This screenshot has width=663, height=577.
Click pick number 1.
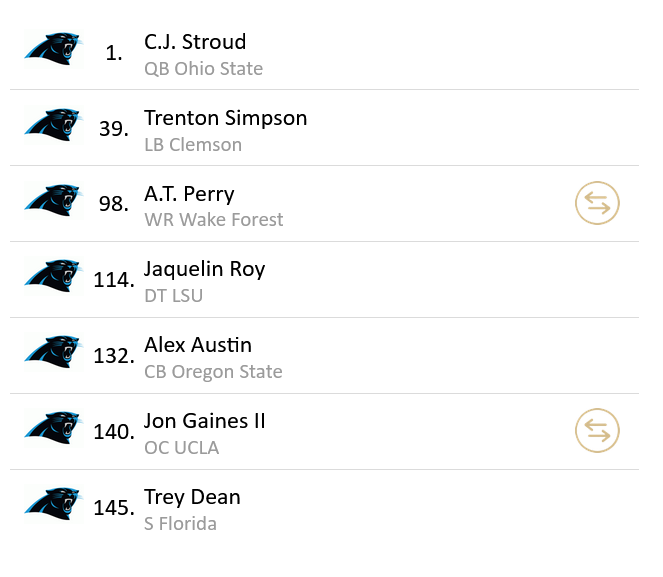pyautogui.click(x=114, y=54)
